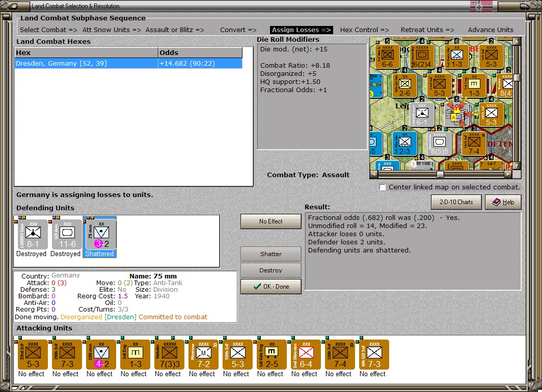Click Unmodified roll = 14 result line
This screenshot has height=392, width=542.
pyautogui.click(x=367, y=226)
